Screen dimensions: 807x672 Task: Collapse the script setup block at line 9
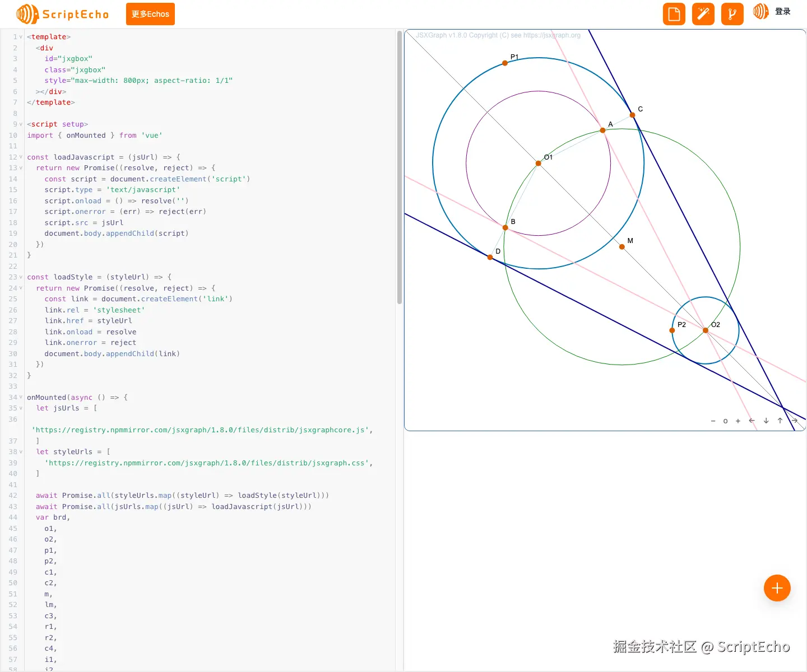tap(21, 124)
